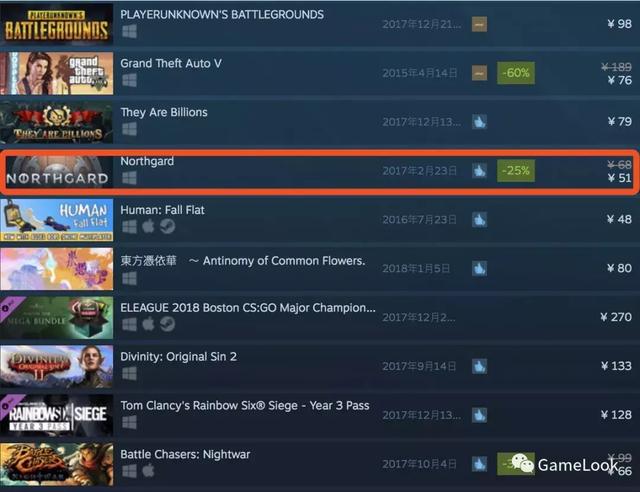Viewport: 640px width, 492px height.
Task: Click the mixed review icon for GTA V
Action: coord(479,73)
